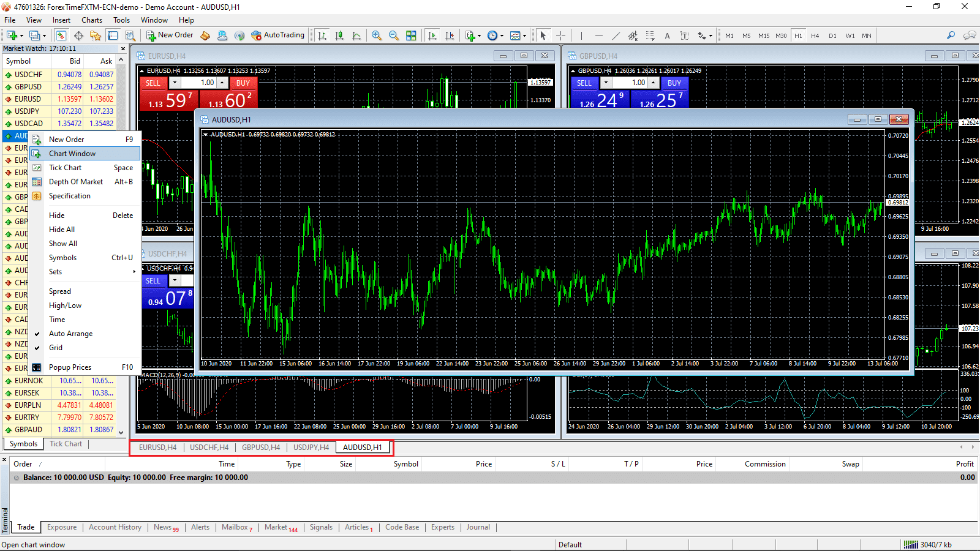Click SELL on the EURUSD panel
Viewport: 980px width, 551px height.
point(153,83)
